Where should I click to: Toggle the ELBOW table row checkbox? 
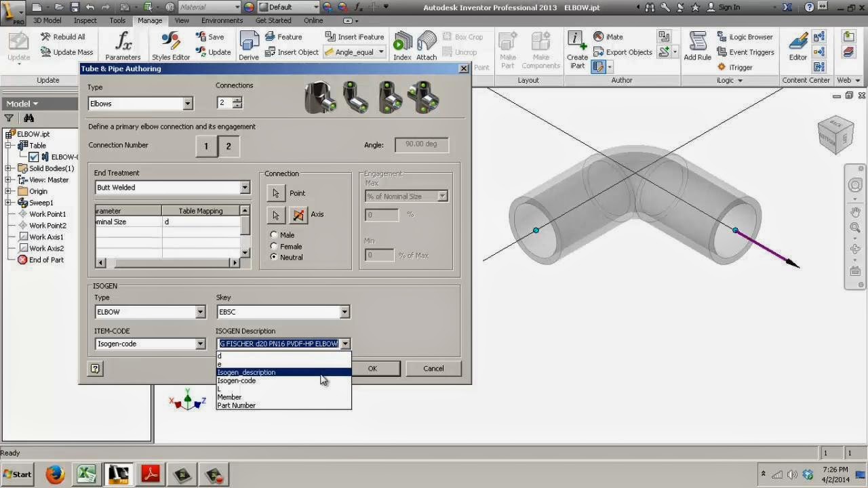pyautogui.click(x=33, y=157)
